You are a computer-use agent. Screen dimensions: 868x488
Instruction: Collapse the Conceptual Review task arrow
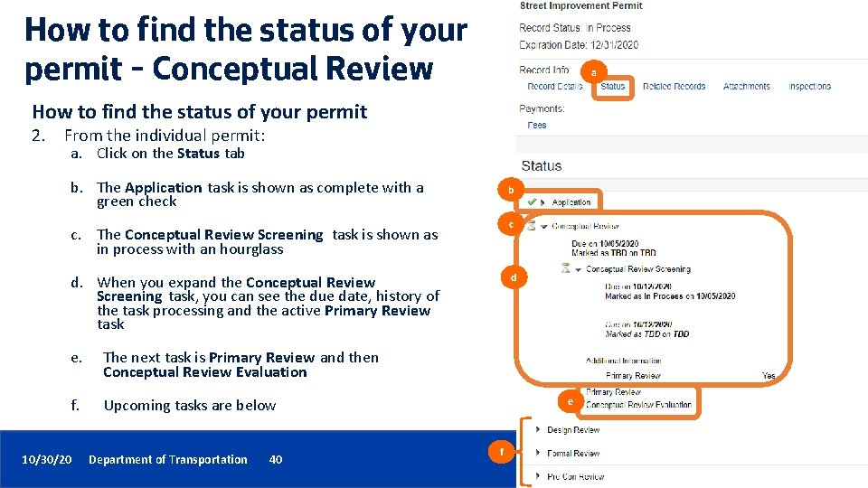[543, 226]
